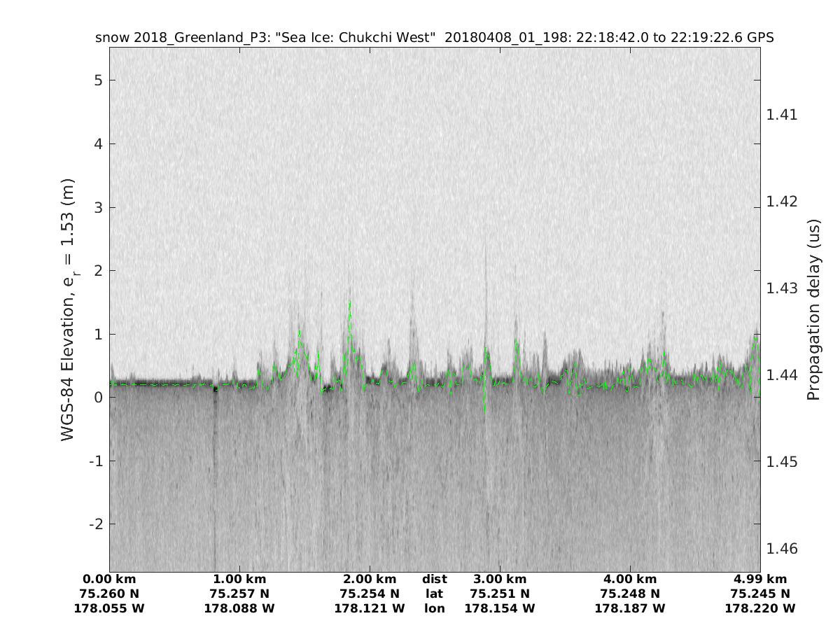Click the "Propagation delay (us)" axis label
This screenshot has height=630, width=840.
(x=813, y=309)
